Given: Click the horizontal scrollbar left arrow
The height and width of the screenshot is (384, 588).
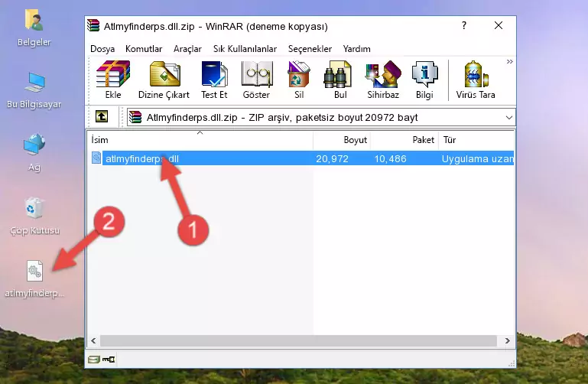Looking at the screenshot, I should point(93,340).
